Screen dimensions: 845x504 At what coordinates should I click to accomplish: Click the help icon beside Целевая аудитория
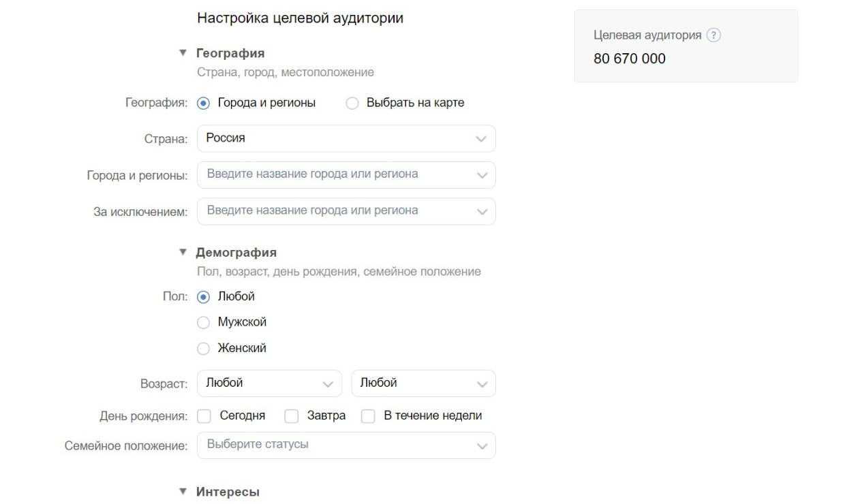(x=713, y=35)
